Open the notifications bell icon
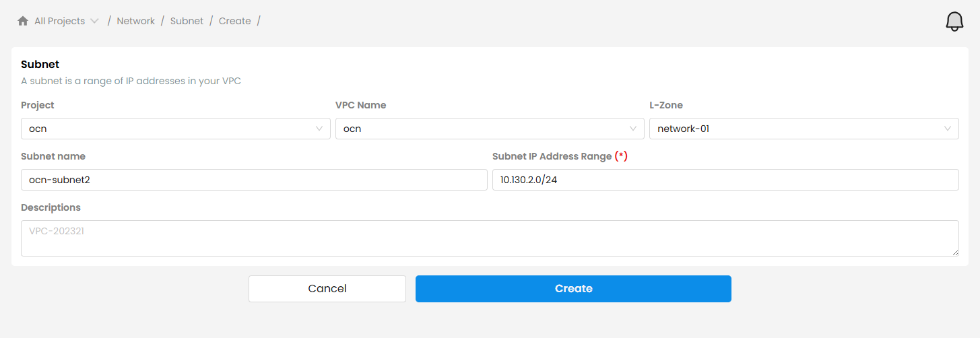Viewport: 980px width, 338px height. point(954,22)
